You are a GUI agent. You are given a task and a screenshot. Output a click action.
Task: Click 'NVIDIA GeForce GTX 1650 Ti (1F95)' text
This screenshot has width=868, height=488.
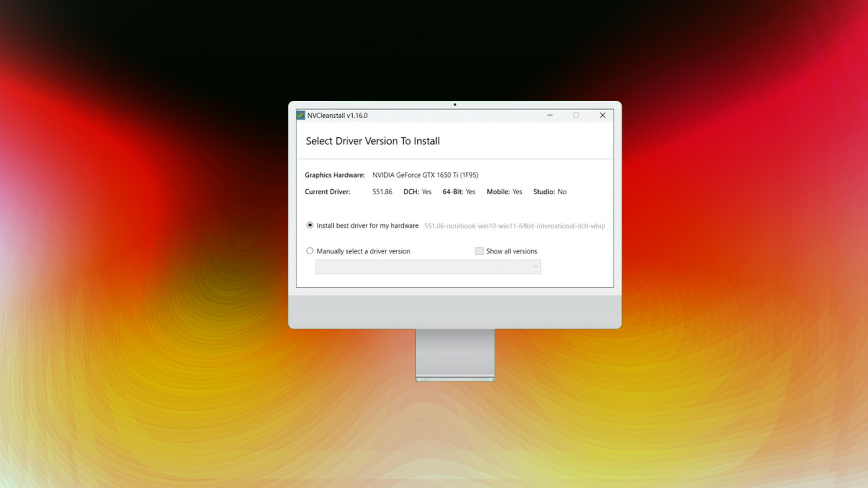pyautogui.click(x=425, y=175)
